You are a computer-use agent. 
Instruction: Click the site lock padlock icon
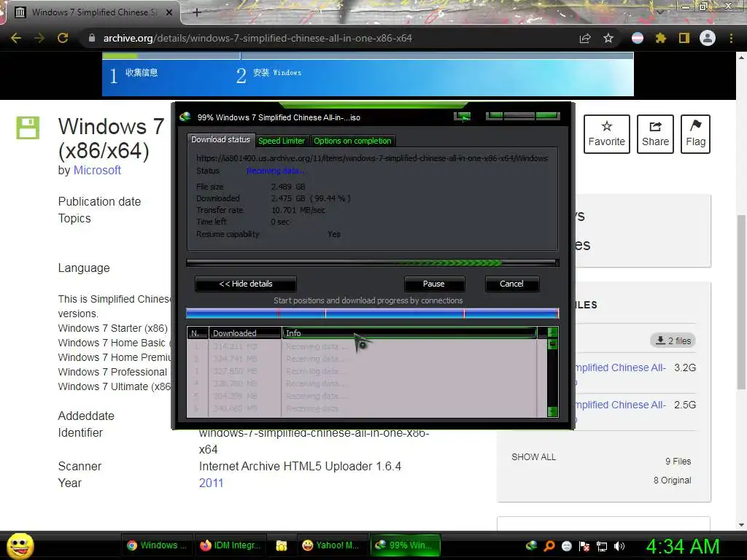click(x=92, y=38)
